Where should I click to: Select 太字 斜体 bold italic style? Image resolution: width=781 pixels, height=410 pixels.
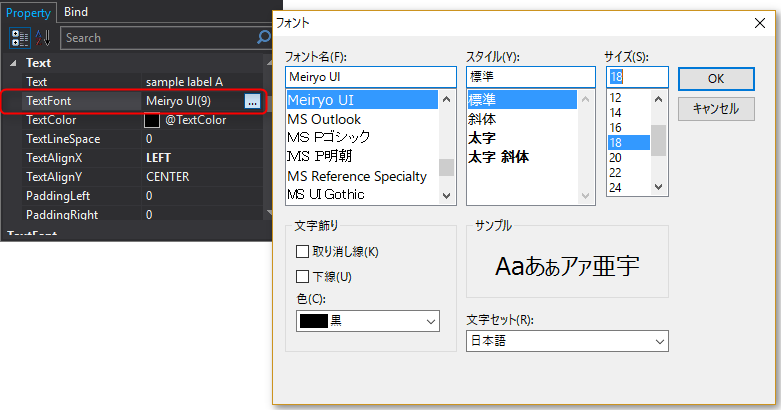tap(499, 157)
